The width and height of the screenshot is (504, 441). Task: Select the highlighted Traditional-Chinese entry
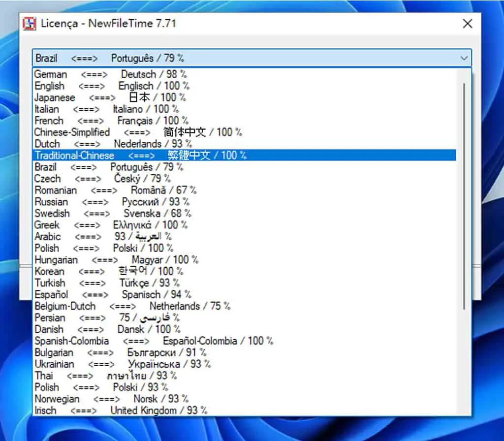tap(245, 155)
